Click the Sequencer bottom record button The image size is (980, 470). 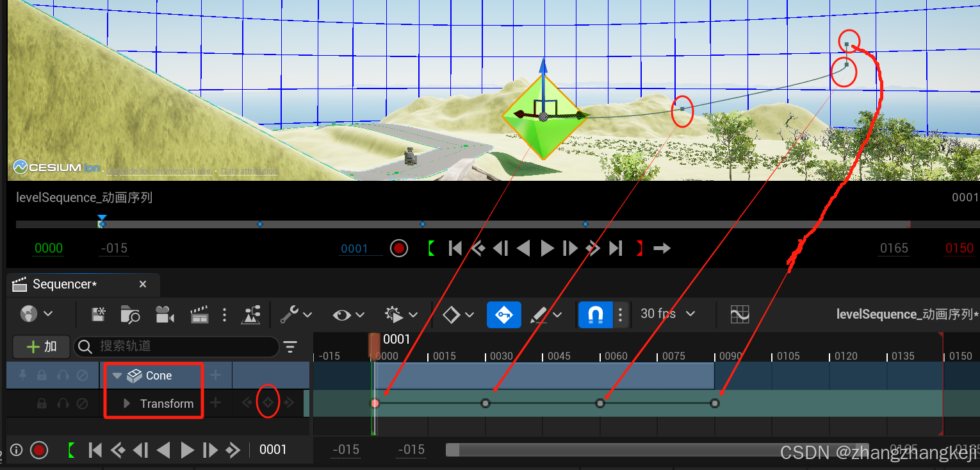coord(39,450)
